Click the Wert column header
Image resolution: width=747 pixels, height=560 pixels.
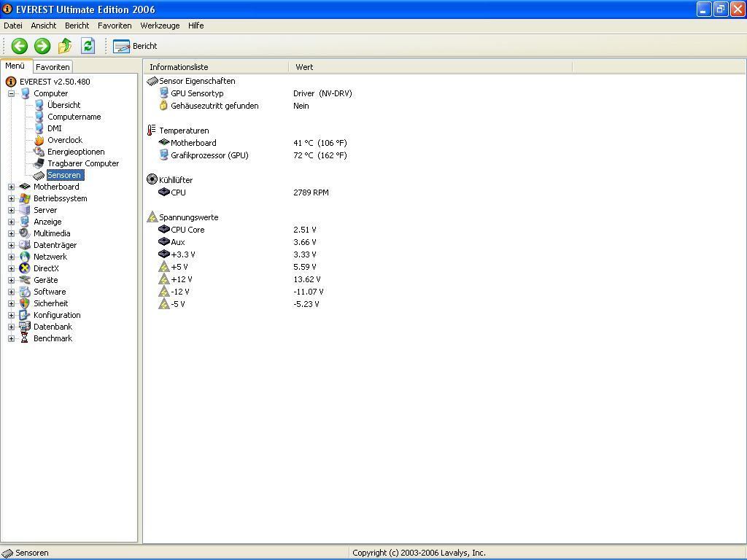[x=430, y=67]
